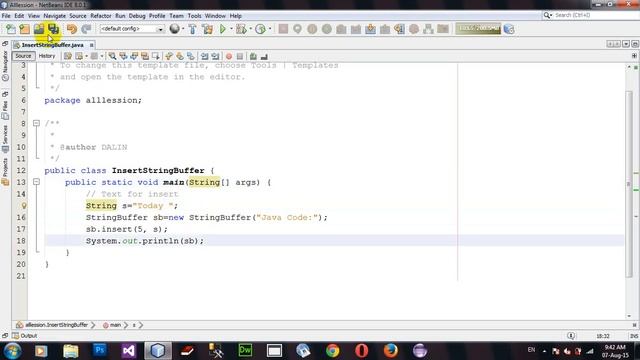Open Google Chrome from the taskbar

coord(332,350)
